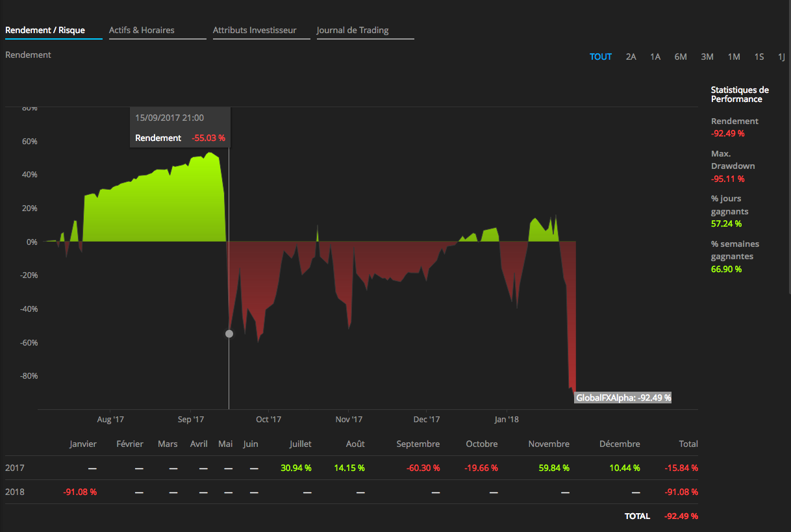Switch to Attributs Investisseur tab

[255, 31]
